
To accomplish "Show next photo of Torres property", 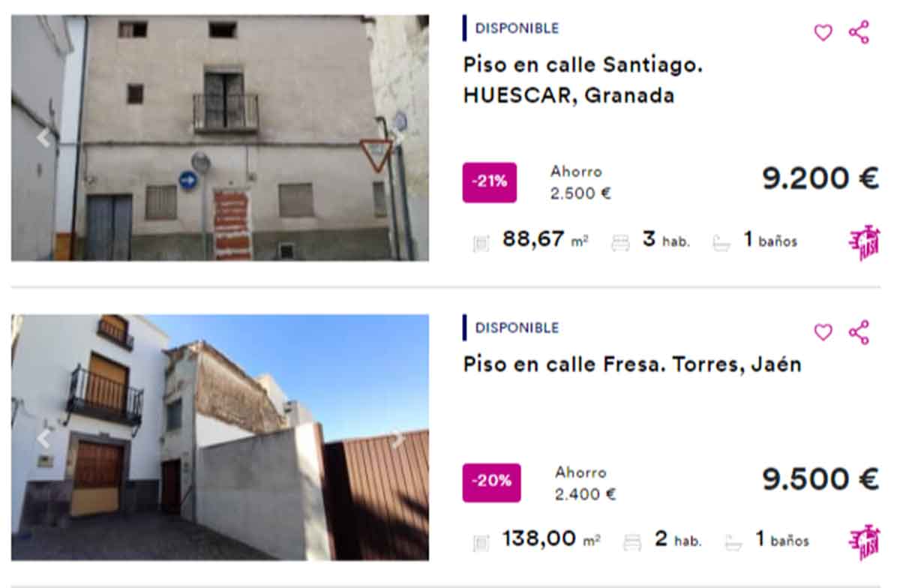I will click(398, 439).
